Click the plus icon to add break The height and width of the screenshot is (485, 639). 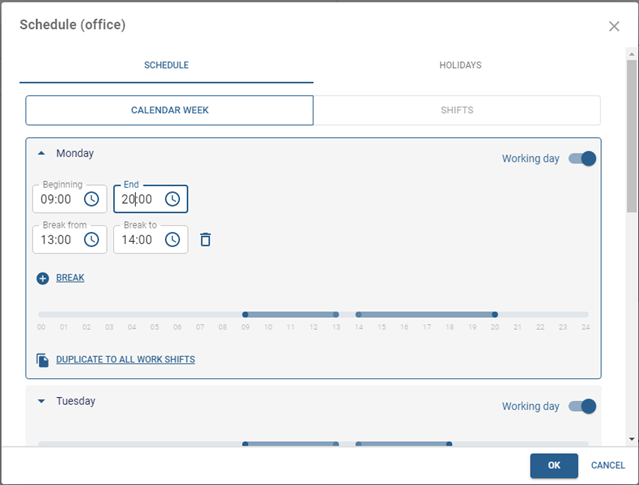click(43, 278)
